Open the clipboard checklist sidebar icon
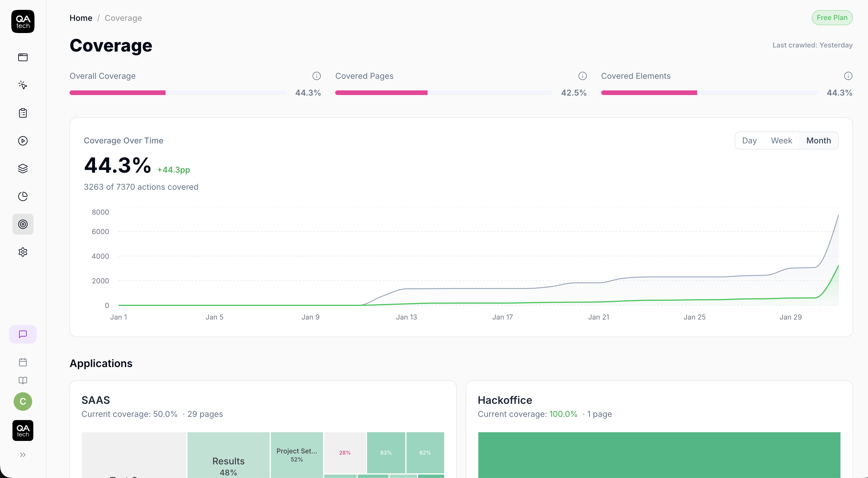The height and width of the screenshot is (478, 868). (23, 113)
